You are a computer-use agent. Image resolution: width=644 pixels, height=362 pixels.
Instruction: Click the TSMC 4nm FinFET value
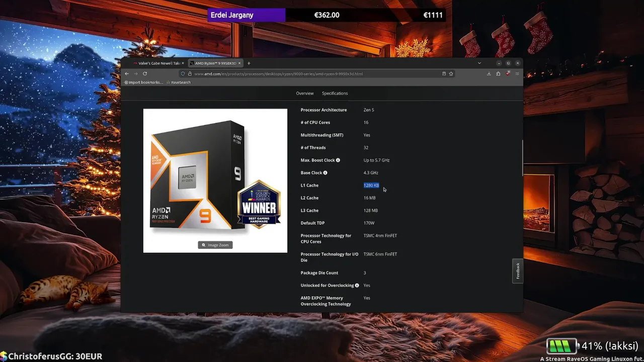click(380, 235)
